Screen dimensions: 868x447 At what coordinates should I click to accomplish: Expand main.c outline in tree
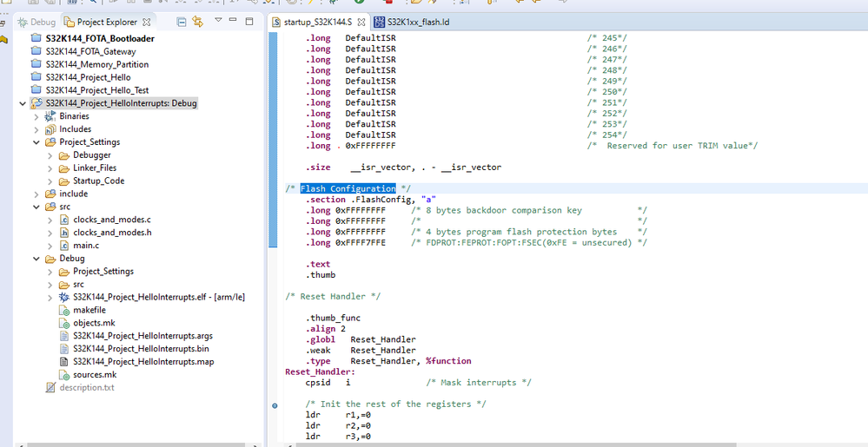(50, 246)
